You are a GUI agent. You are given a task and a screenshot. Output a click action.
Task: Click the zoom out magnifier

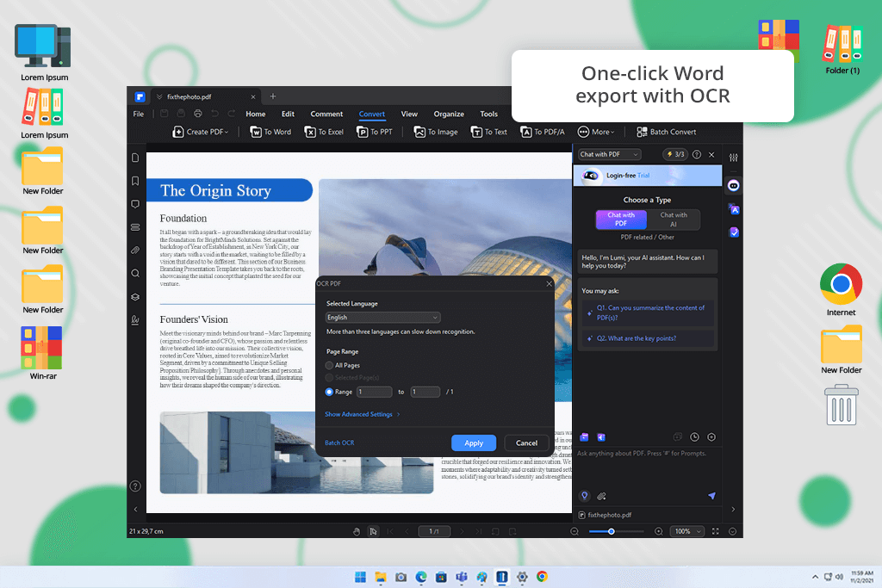[575, 531]
